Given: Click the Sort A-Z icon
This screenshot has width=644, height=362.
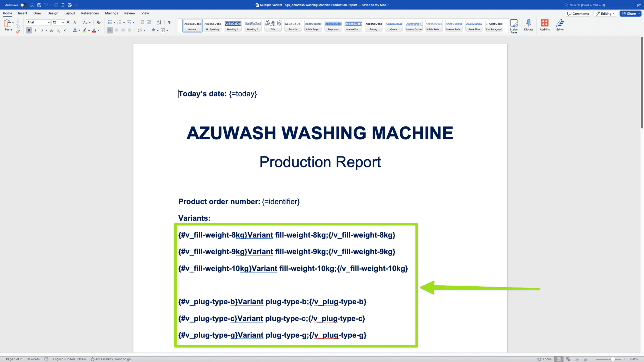Looking at the screenshot, I should click(x=159, y=22).
